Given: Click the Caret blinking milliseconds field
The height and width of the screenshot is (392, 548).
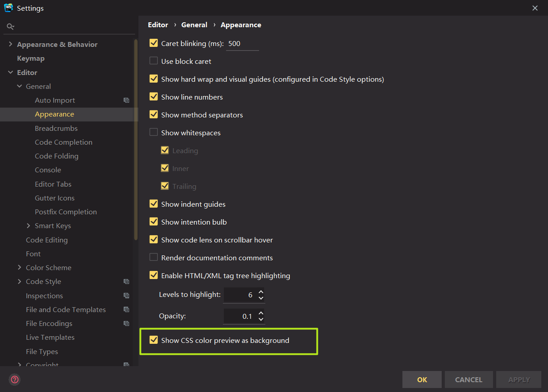Looking at the screenshot, I should [242, 44].
